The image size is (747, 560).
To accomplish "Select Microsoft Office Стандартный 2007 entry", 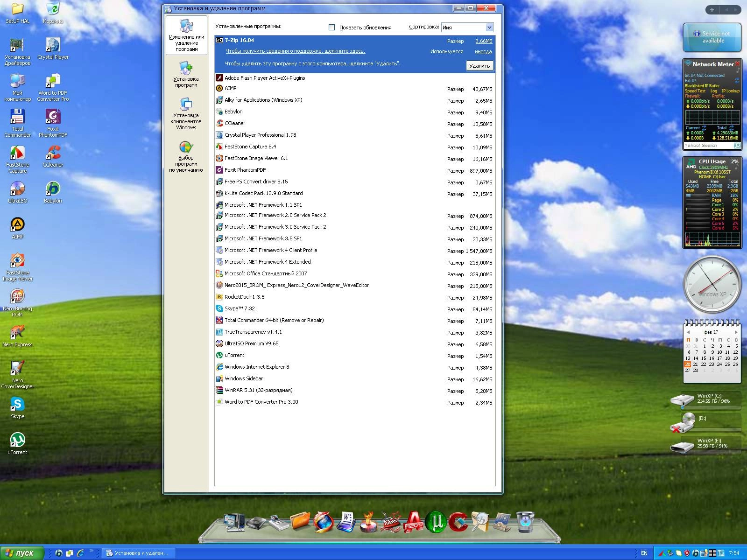I will (355, 274).
